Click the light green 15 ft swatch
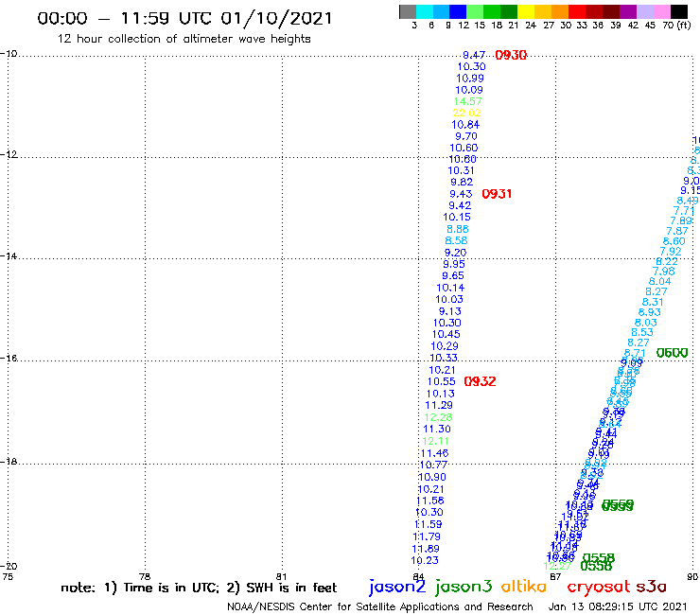Viewport: 700px width, 615px height. (475, 11)
